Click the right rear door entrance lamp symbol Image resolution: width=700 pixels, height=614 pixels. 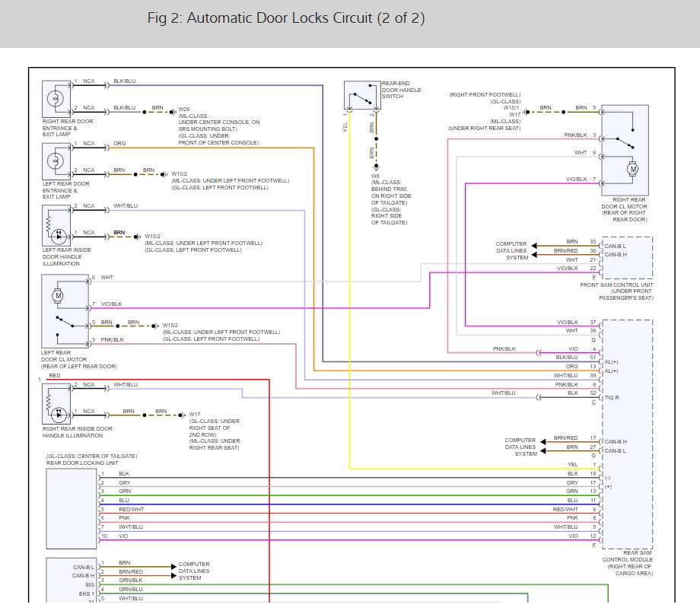(56, 99)
